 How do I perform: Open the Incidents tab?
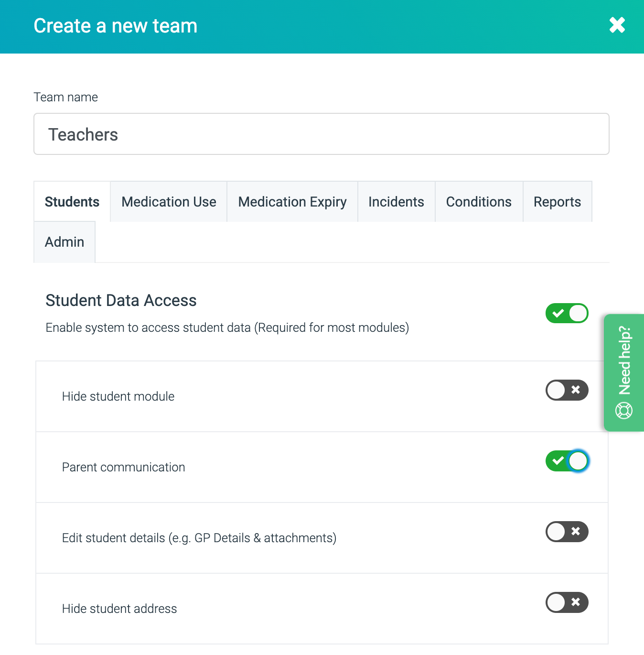pos(396,201)
